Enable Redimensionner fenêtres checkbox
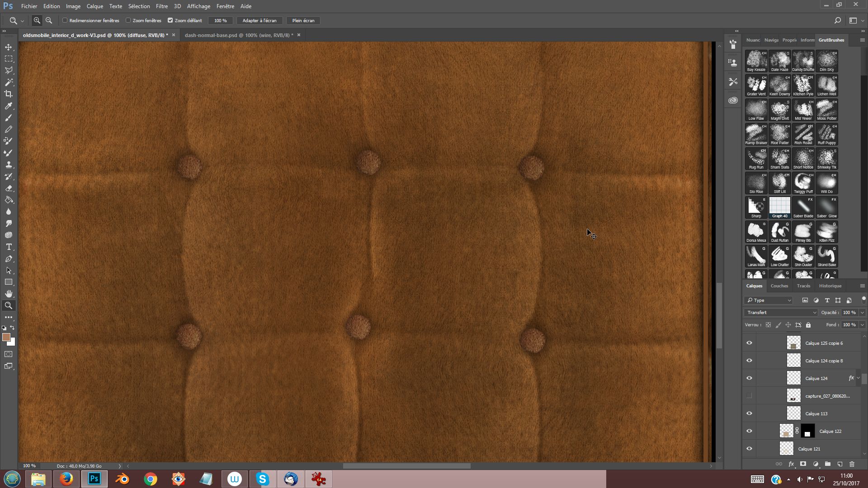The image size is (868, 488). coord(65,20)
